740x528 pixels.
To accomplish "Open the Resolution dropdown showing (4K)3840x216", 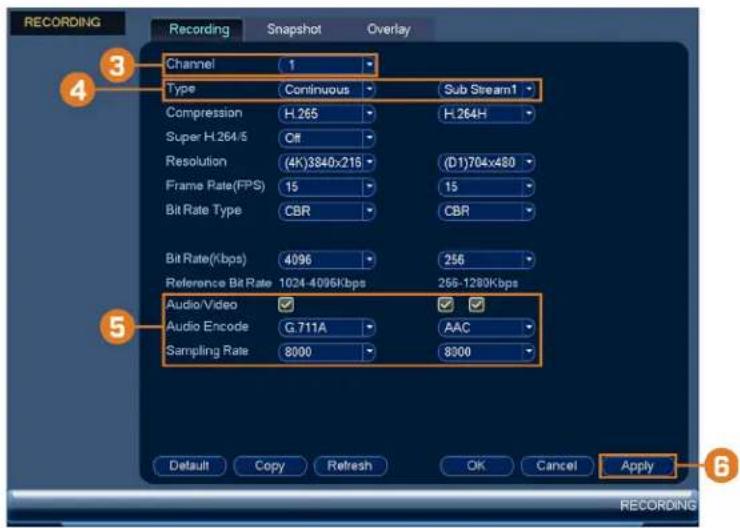I will tap(327, 163).
